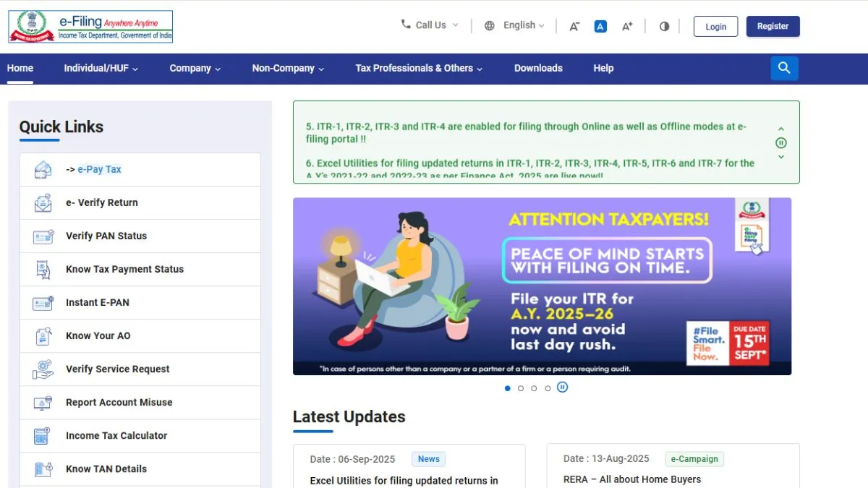
Task: Open the Individual/HUF menu
Action: (x=101, y=68)
